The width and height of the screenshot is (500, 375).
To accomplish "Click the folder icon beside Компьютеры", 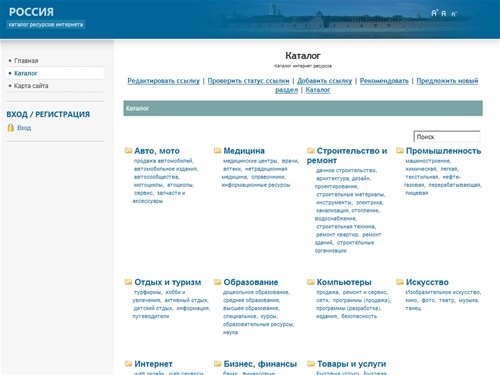I will [311, 282].
